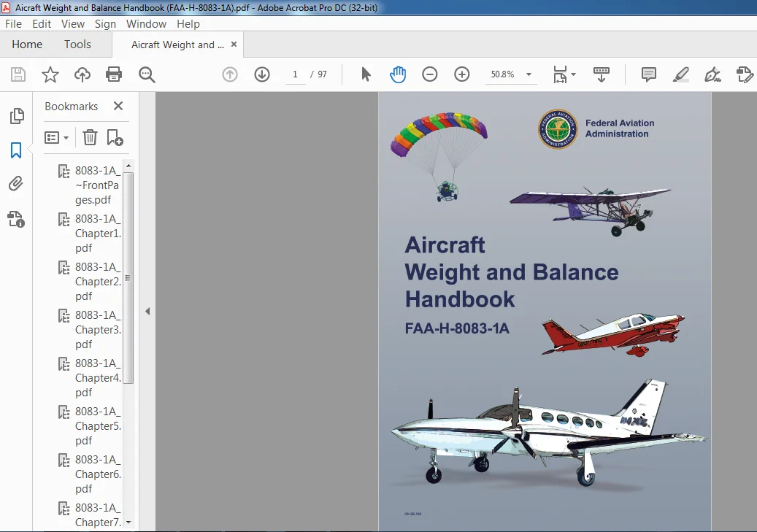The image size is (757, 532).
Task: Open the File menu
Action: pos(14,23)
